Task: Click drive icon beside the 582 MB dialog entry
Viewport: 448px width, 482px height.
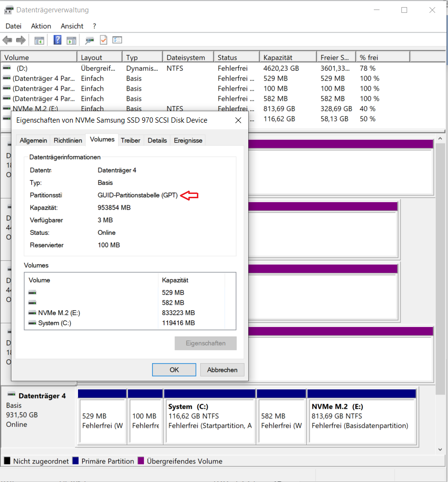Action: pyautogui.click(x=32, y=302)
